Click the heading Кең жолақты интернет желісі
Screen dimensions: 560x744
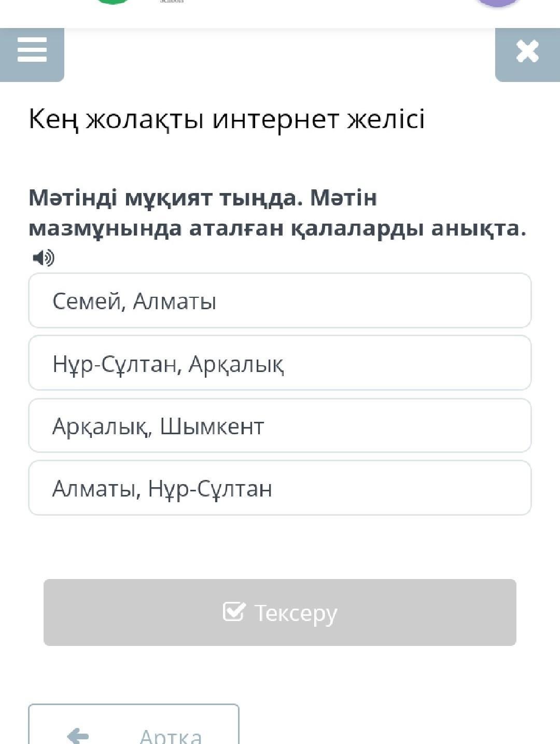(x=227, y=119)
